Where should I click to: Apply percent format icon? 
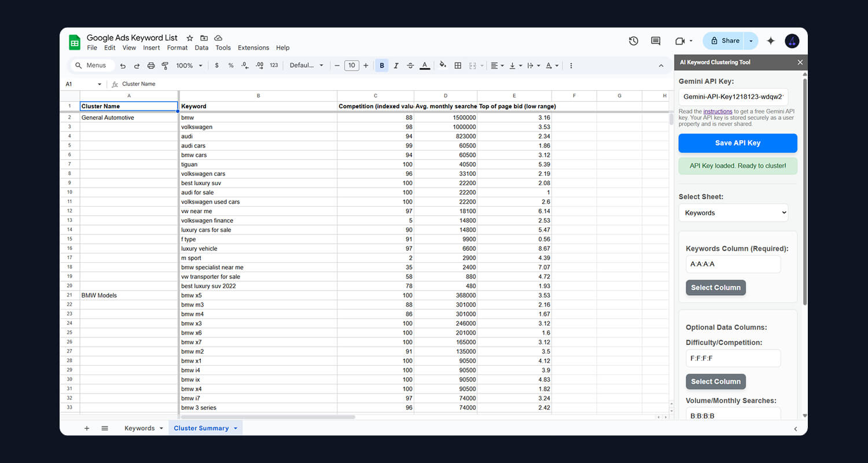pyautogui.click(x=231, y=65)
